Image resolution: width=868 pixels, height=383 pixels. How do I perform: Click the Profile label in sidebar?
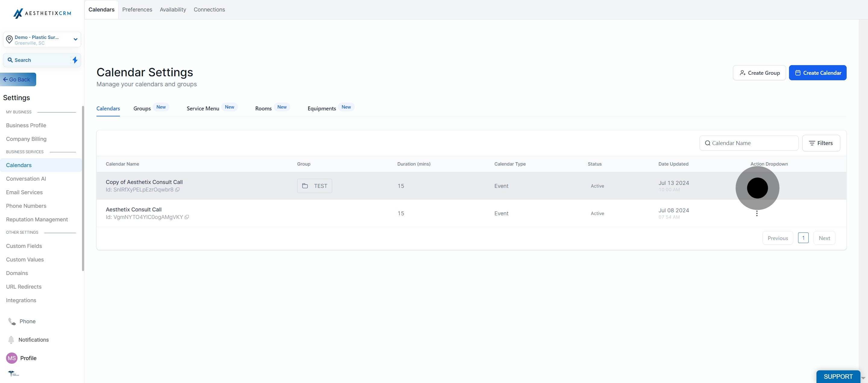click(28, 358)
